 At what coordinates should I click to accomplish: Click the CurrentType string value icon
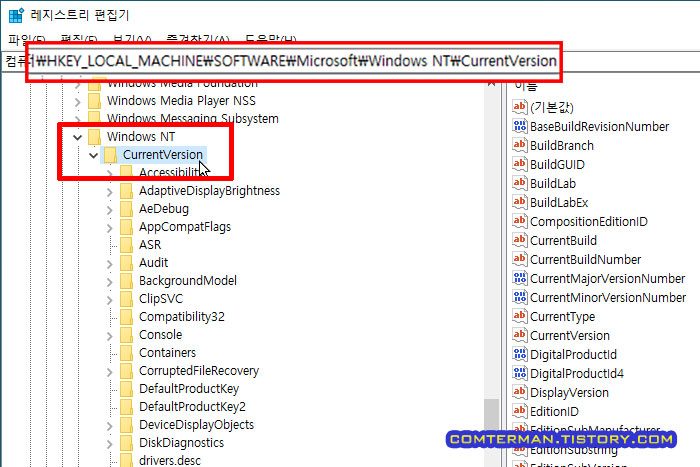[x=520, y=316]
